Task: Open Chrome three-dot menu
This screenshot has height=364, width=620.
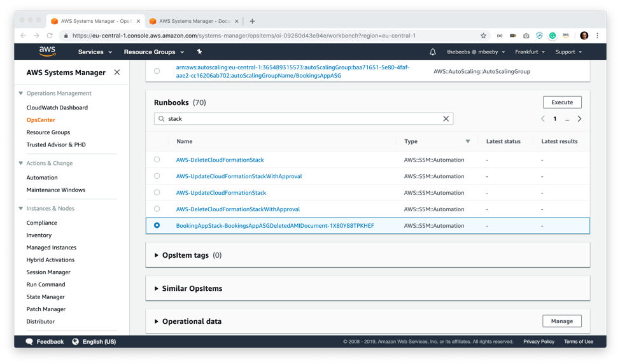Action: (x=598, y=36)
